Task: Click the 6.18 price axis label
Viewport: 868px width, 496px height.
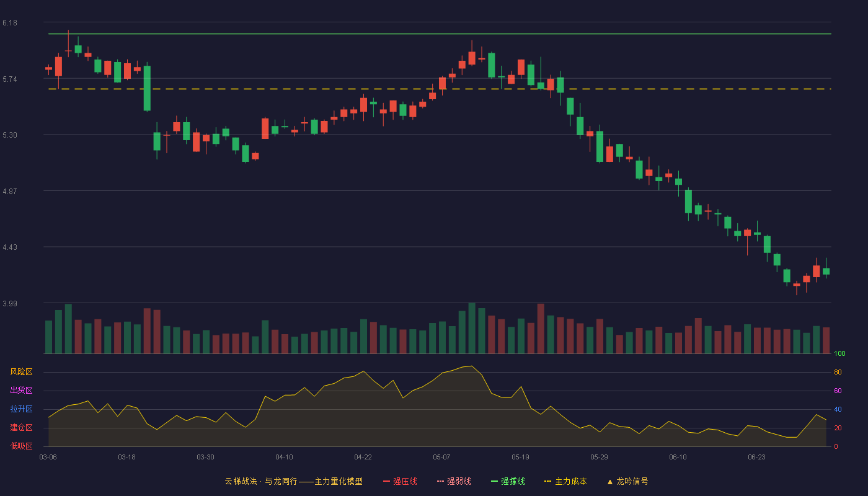Action: click(x=10, y=23)
